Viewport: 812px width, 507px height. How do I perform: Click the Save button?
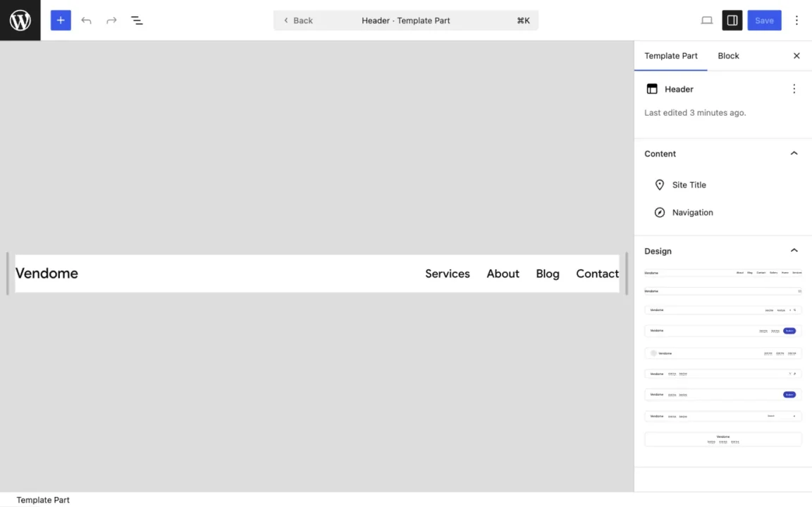click(764, 20)
